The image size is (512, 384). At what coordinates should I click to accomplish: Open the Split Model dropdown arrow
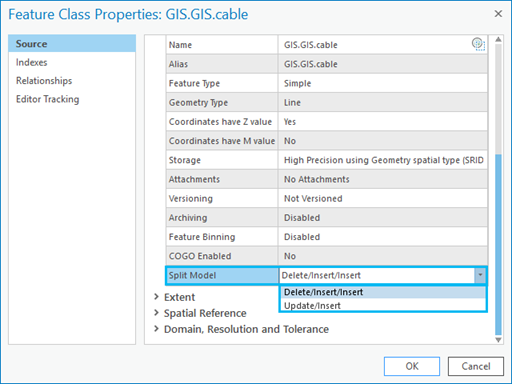[480, 275]
